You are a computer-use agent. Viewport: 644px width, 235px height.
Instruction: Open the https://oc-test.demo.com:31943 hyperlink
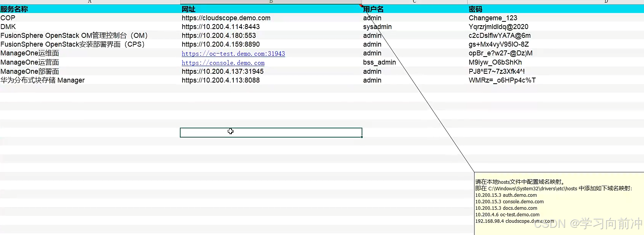[233, 53]
